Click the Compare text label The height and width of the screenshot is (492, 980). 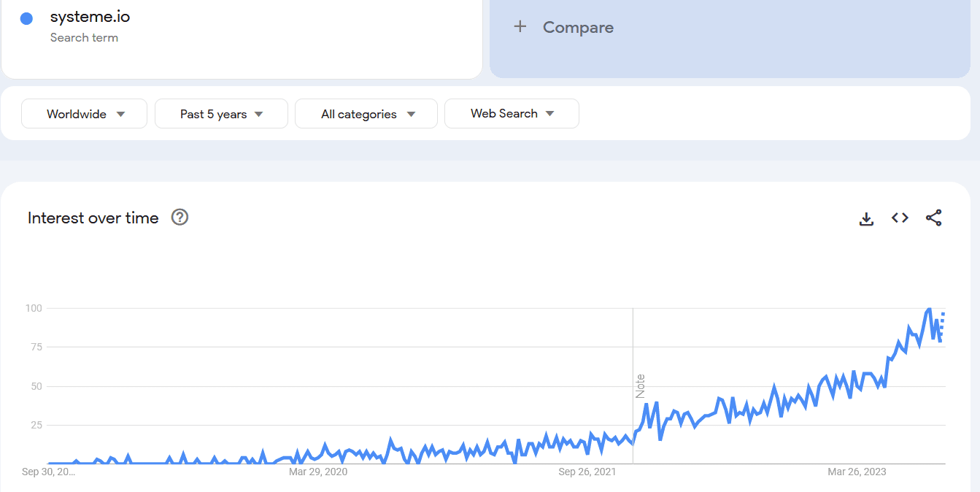[578, 28]
